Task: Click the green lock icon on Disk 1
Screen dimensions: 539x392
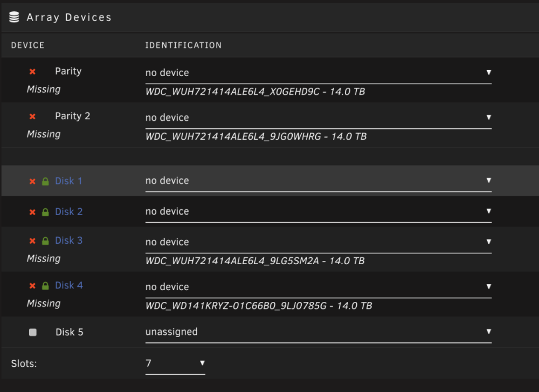Action: tap(45, 181)
